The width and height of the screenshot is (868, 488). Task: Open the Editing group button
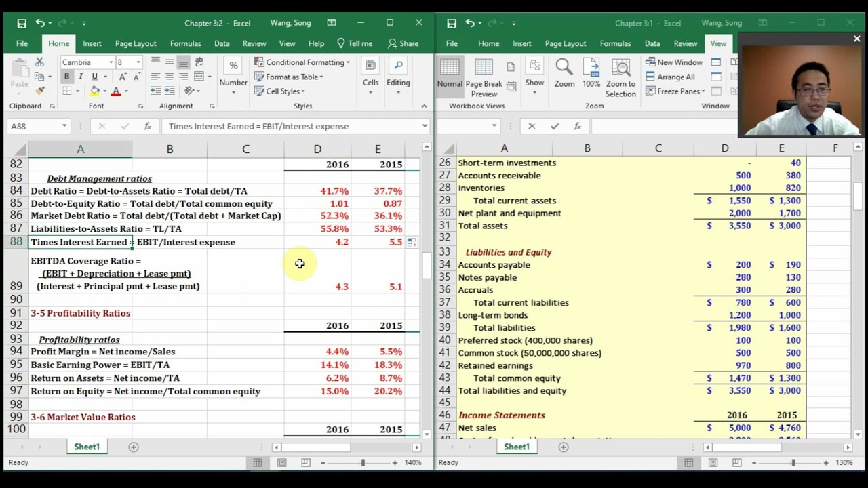[398, 75]
